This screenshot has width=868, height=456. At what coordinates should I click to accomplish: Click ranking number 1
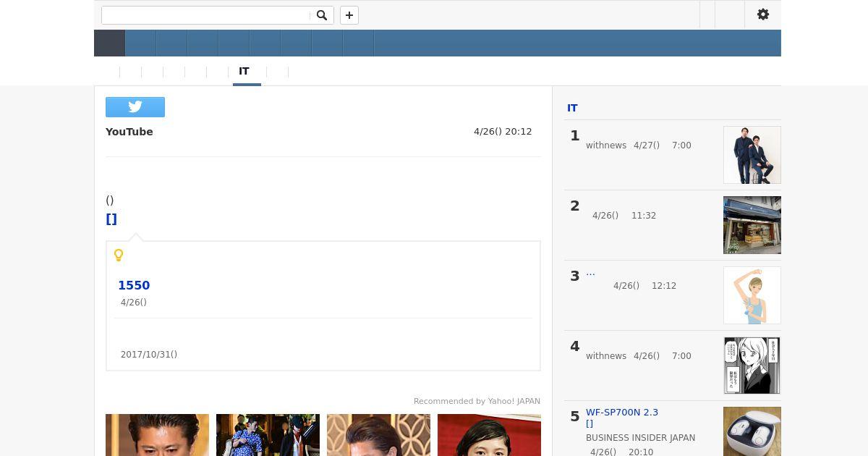click(575, 135)
